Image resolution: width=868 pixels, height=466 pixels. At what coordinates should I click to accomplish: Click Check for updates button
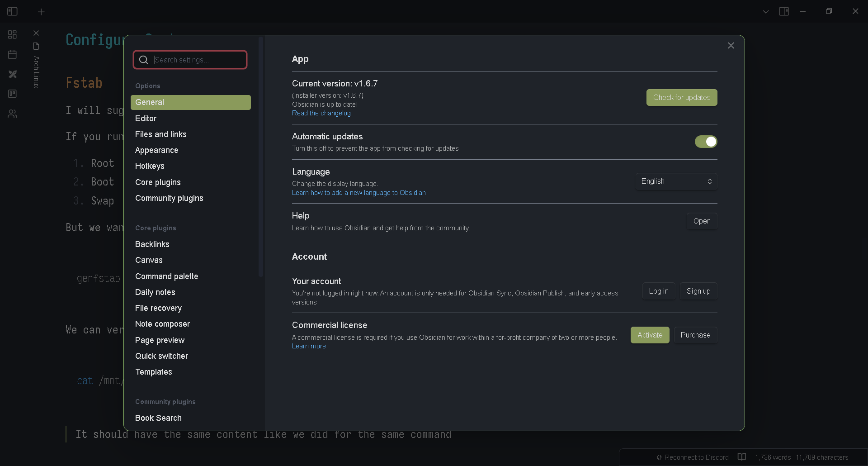tap(682, 98)
